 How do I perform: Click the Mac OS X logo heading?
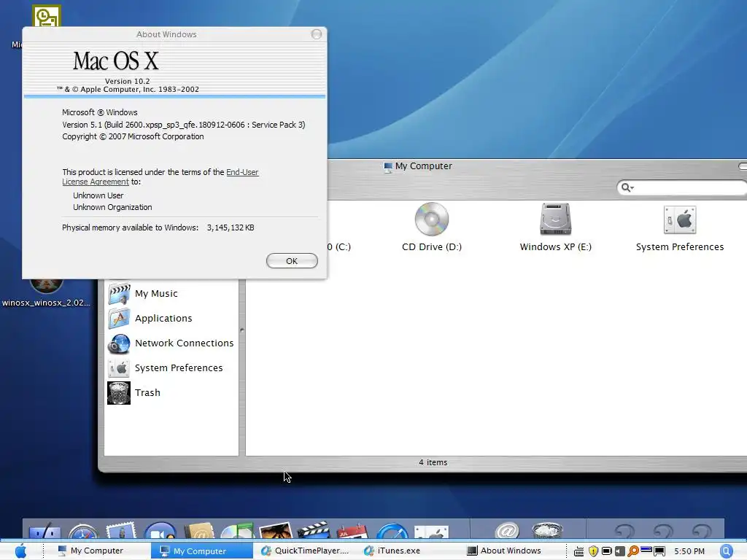[116, 61]
